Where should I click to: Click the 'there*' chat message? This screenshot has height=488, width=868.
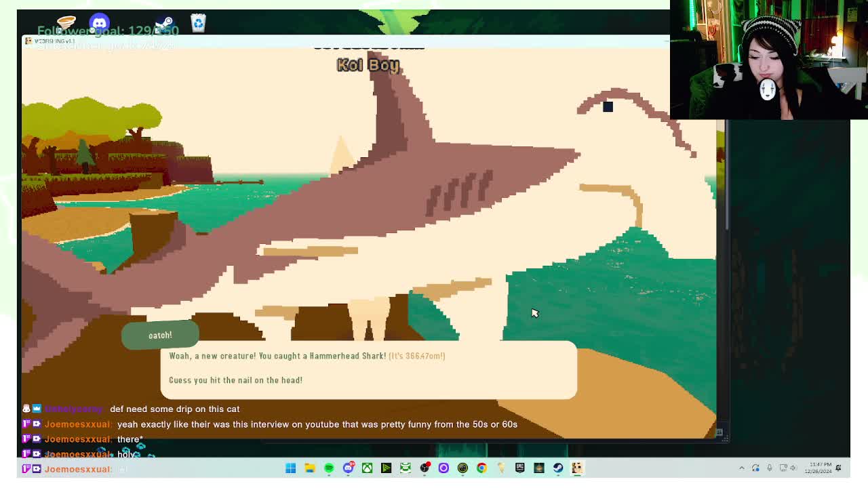130,439
